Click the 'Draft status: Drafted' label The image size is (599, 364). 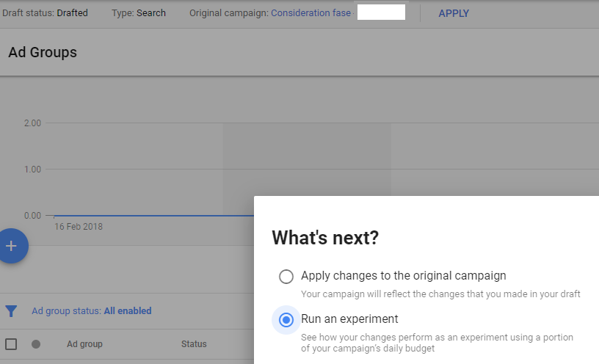(45, 13)
